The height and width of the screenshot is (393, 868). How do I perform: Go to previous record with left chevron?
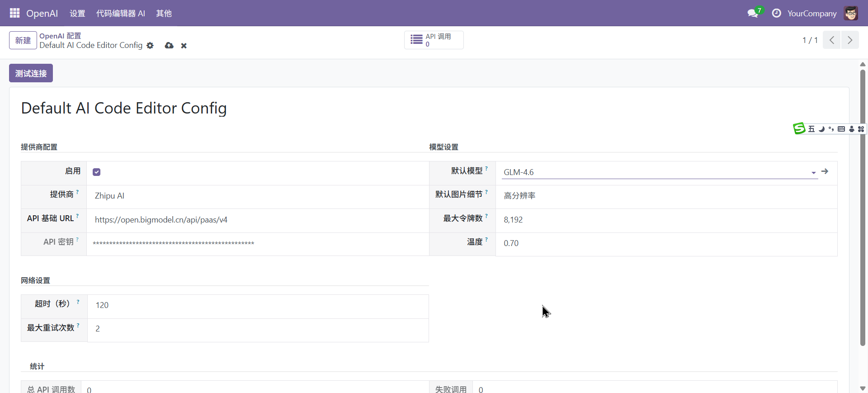point(832,40)
